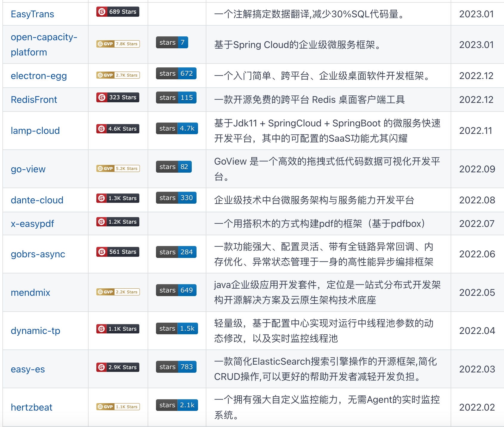Select the description mentioning Spring Cloud microservice framework
This screenshot has height=427, width=504.
[298, 45]
